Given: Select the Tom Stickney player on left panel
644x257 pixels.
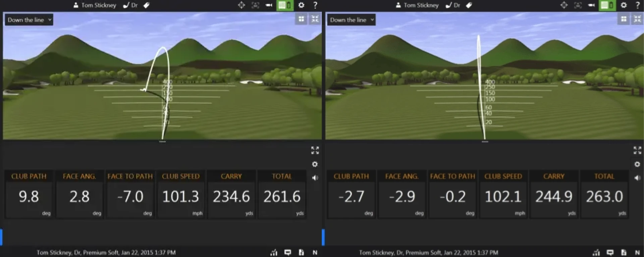Looking at the screenshot, I should click(95, 5).
